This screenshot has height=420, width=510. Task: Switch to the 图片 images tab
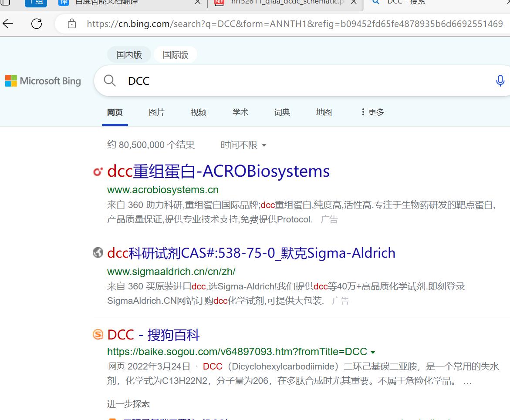156,112
